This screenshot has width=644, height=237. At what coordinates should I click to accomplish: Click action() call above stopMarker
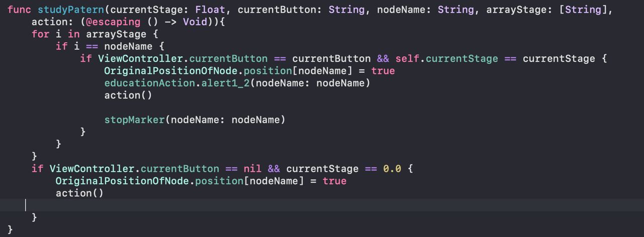click(x=128, y=95)
